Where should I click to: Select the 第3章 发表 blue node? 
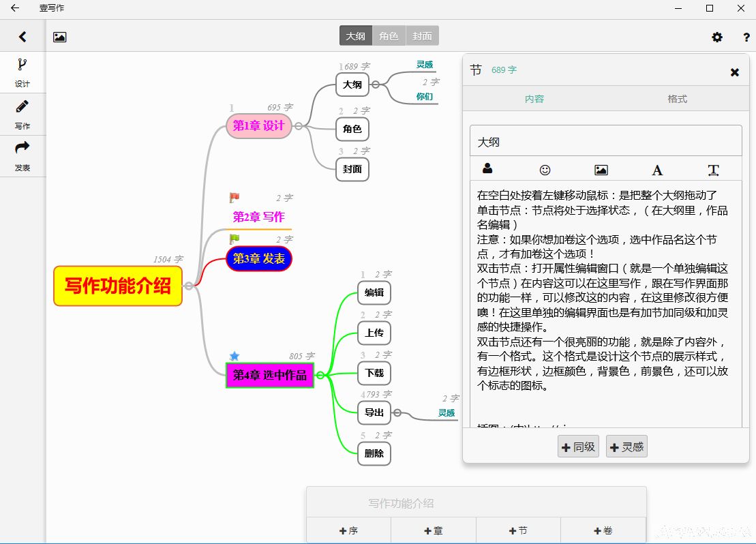(x=259, y=259)
